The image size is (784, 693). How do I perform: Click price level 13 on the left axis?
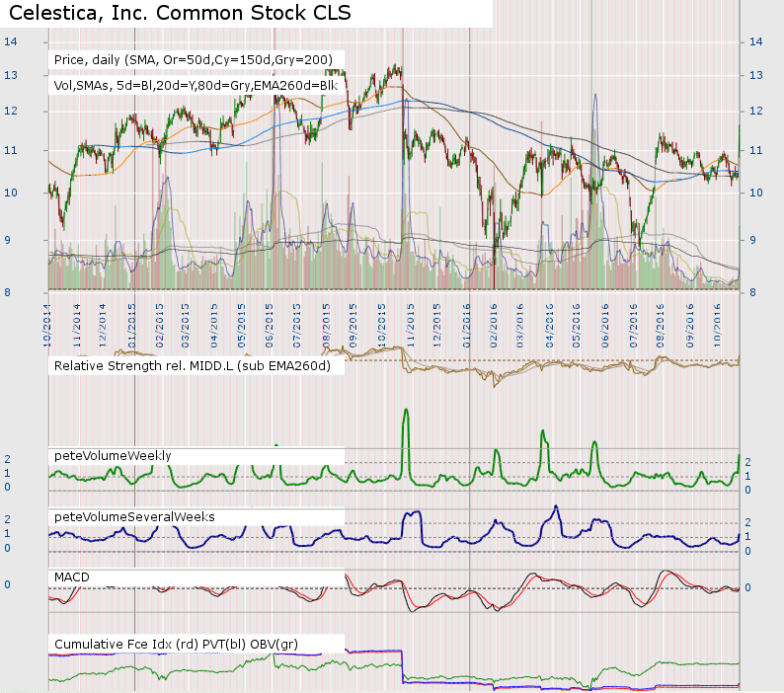pyautogui.click(x=11, y=75)
